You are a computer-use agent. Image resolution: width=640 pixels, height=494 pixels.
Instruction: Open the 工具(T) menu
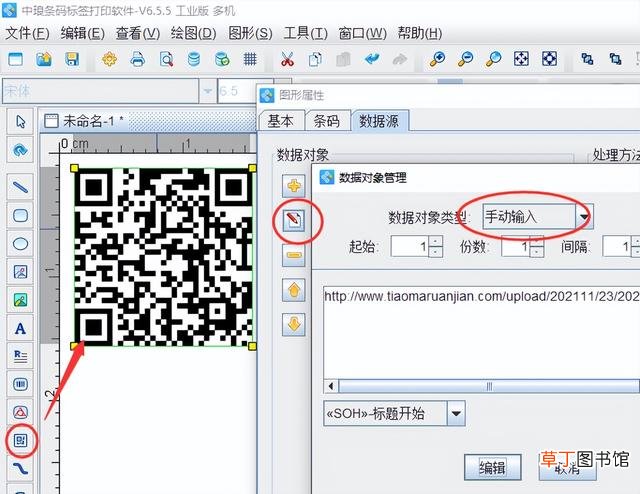306,33
